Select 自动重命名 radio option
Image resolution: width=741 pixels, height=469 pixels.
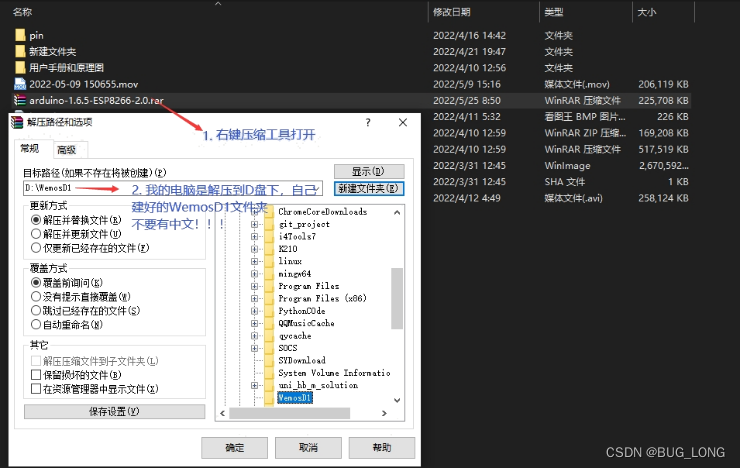coord(35,324)
